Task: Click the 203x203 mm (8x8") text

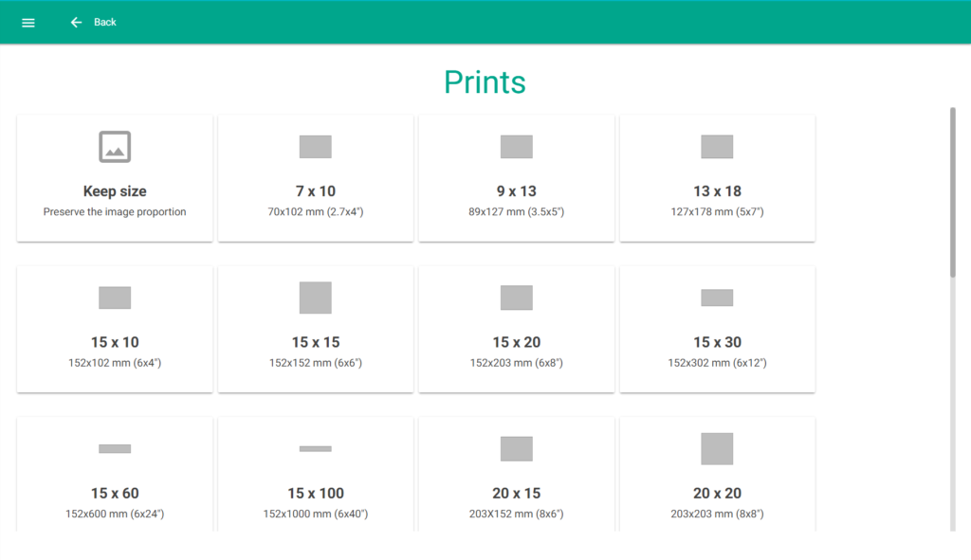Action: [x=717, y=514]
